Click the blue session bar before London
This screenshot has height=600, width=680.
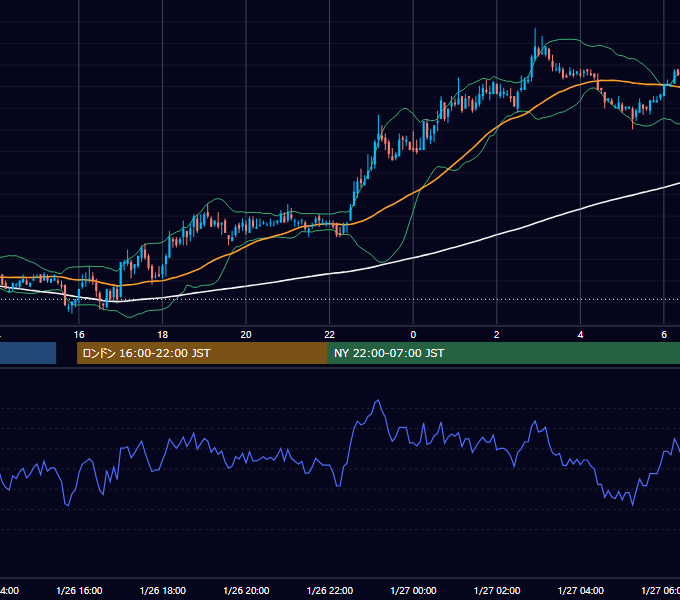tap(28, 353)
